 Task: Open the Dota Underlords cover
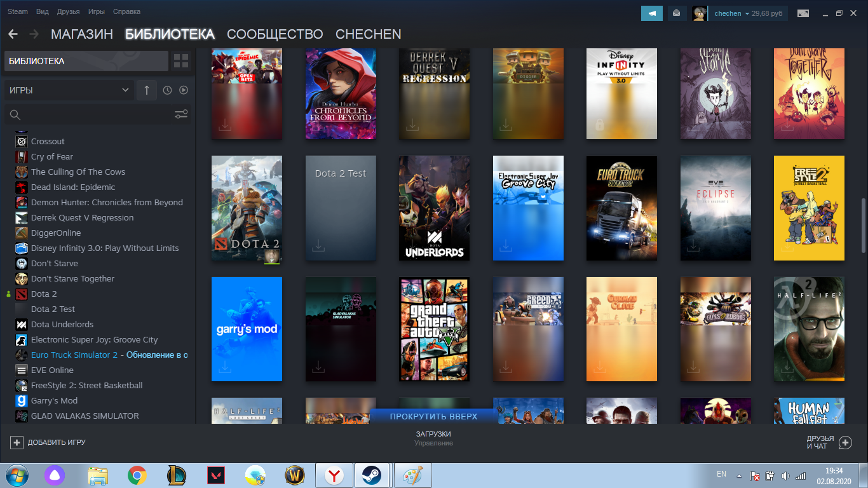pos(434,208)
